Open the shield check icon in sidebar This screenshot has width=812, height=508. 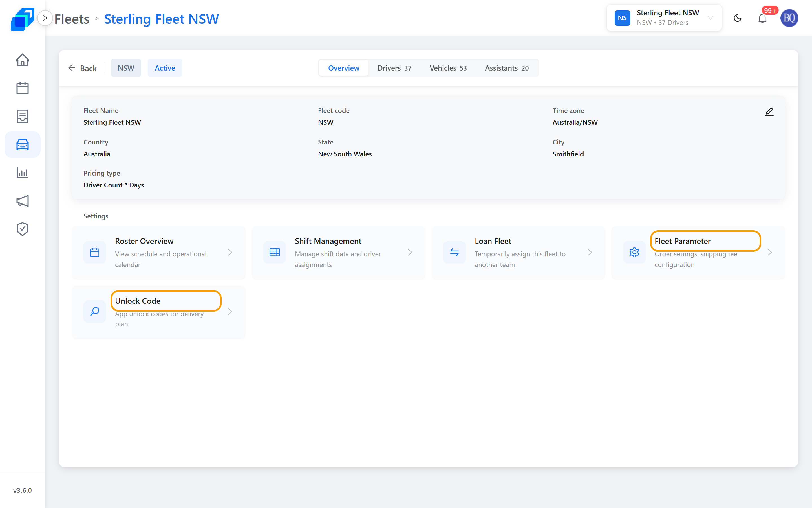click(x=23, y=229)
